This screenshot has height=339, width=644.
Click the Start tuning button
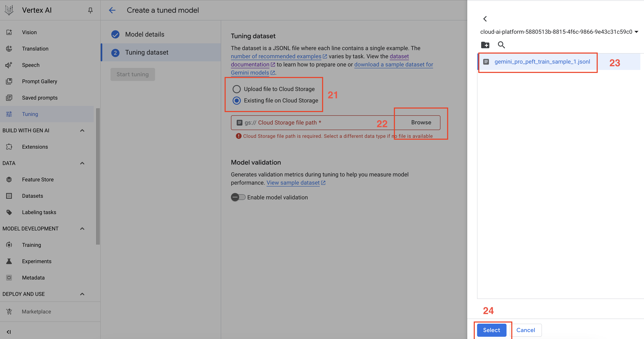(133, 74)
